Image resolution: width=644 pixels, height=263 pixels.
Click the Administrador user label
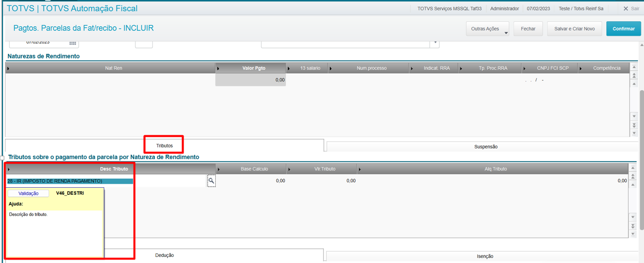tap(504, 9)
